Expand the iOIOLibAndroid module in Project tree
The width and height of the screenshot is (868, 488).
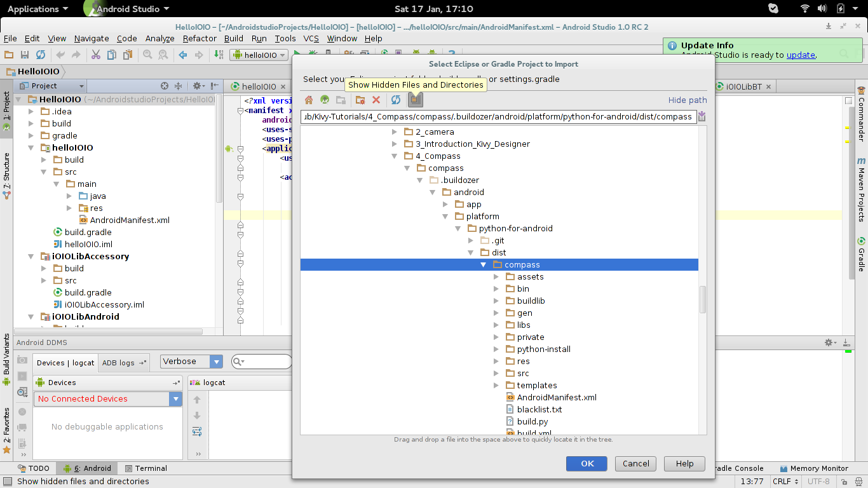click(31, 317)
